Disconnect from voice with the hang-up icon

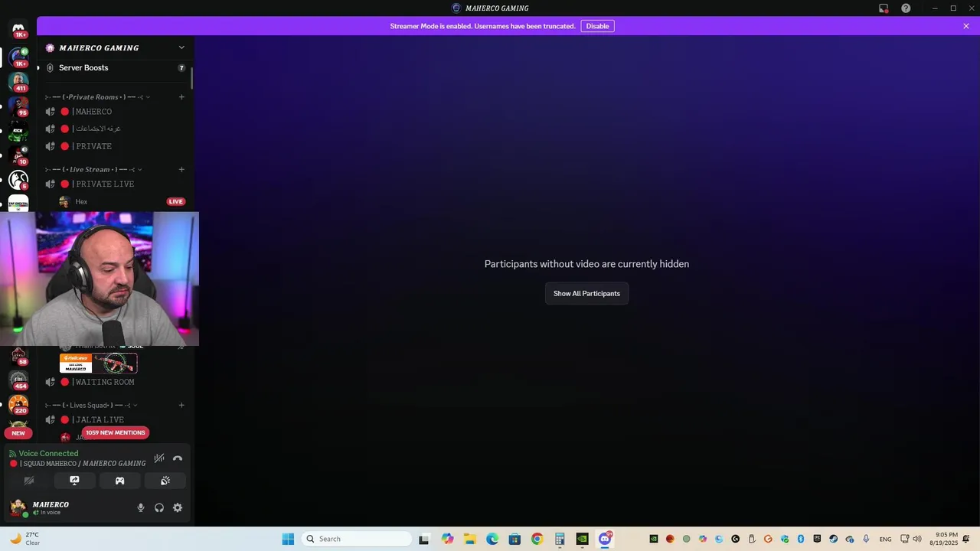tap(178, 458)
